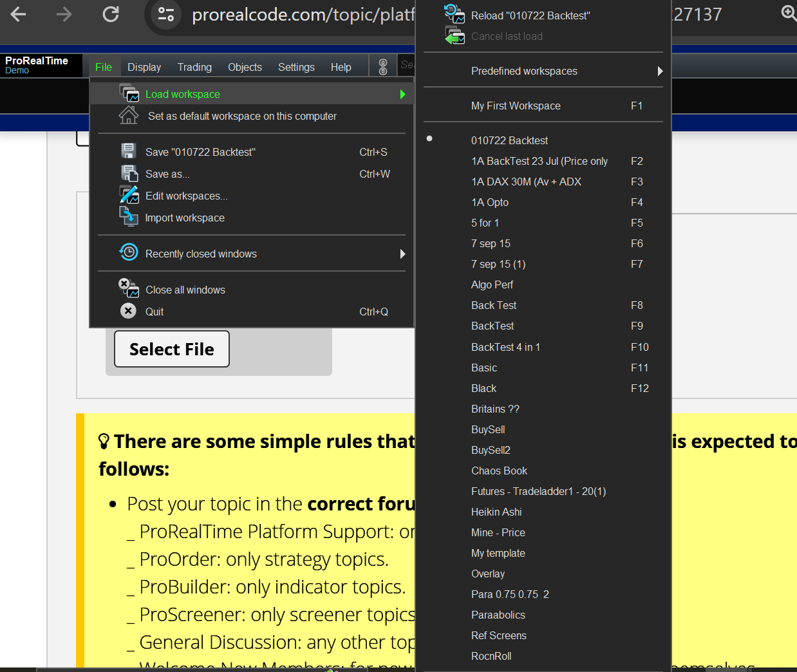Open the File menu
The image size is (797, 672).
[104, 67]
